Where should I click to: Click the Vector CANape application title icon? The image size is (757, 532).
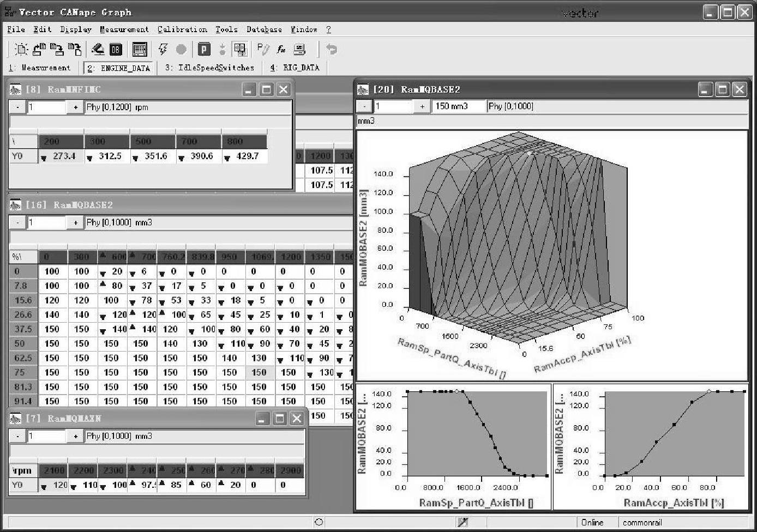coord(9,12)
